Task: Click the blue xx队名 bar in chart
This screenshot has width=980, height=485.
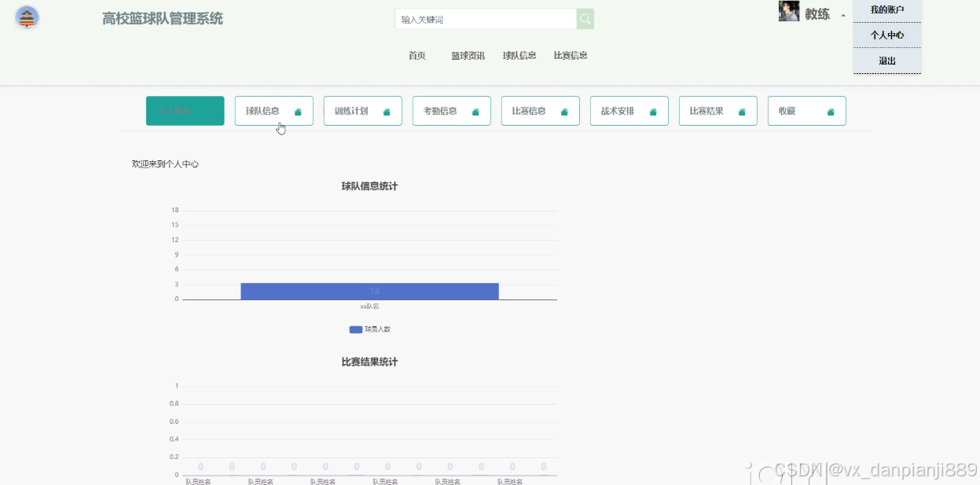Action: pos(369,291)
